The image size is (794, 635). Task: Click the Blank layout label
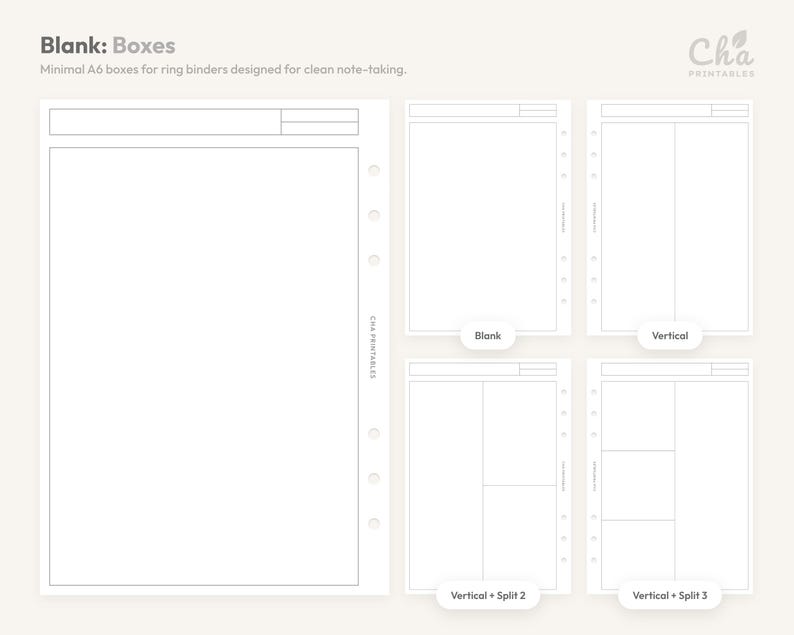pos(488,335)
